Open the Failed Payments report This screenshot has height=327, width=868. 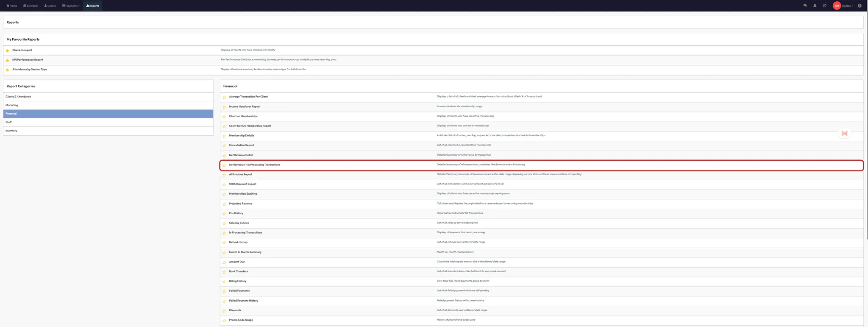tap(239, 291)
